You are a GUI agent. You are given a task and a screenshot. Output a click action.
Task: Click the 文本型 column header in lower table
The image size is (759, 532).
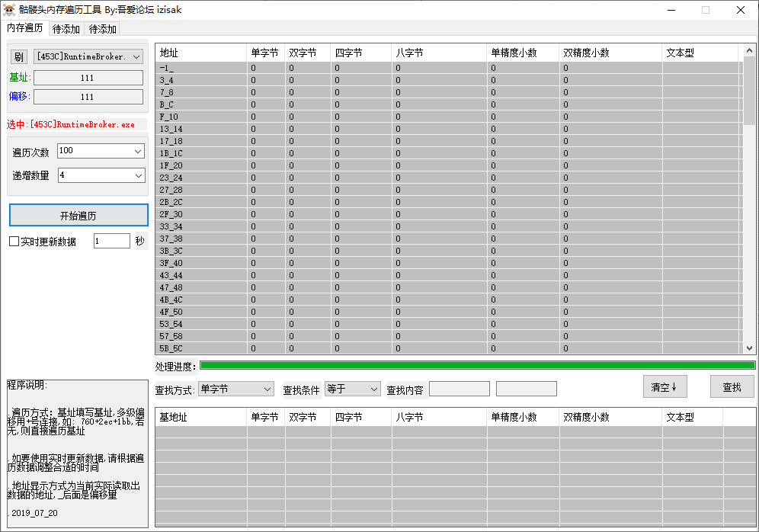pos(692,417)
